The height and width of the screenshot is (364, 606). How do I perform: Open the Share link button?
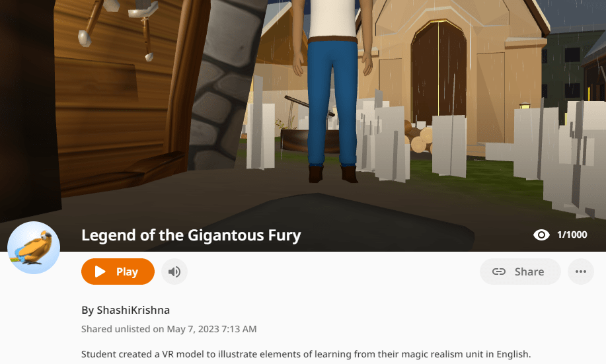tap(520, 272)
